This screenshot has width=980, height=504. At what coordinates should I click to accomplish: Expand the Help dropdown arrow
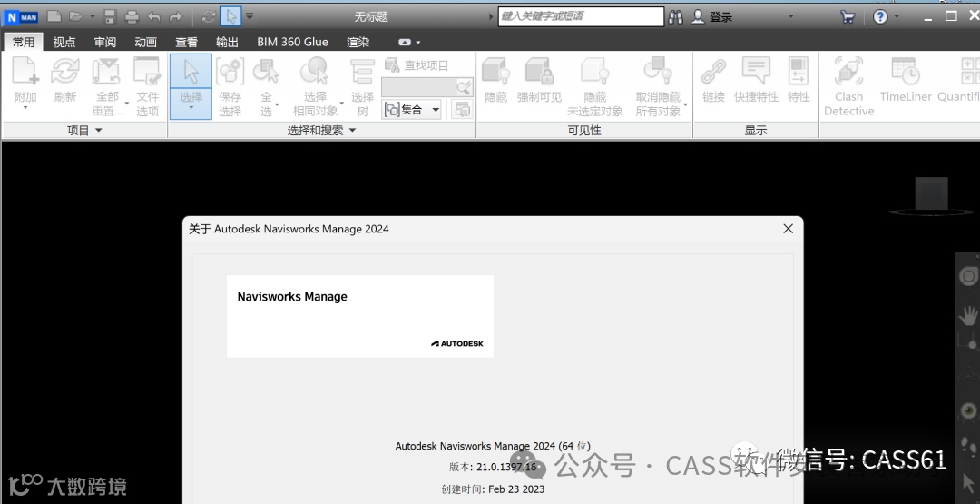(897, 17)
